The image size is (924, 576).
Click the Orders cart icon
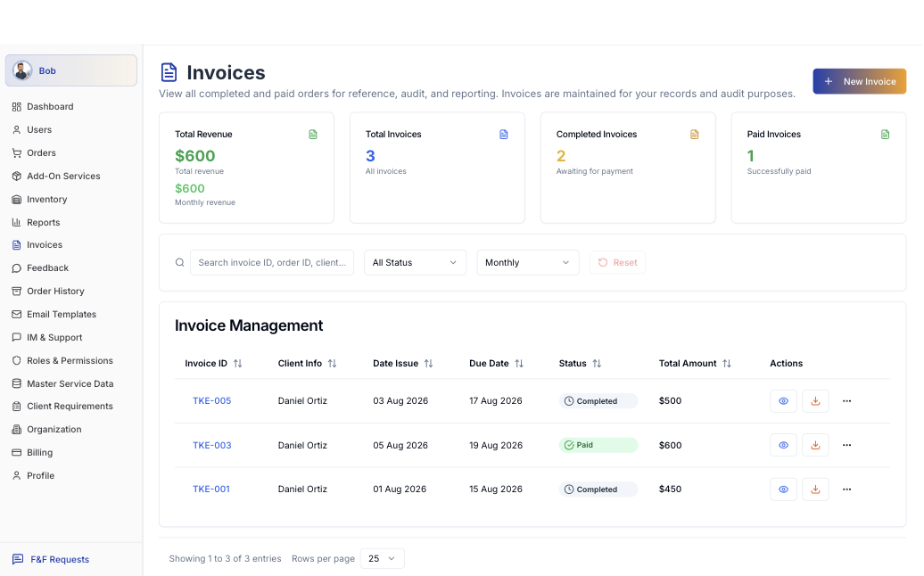click(16, 153)
